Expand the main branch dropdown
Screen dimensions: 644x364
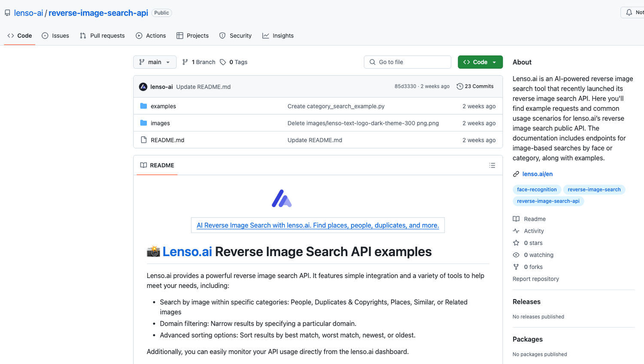[155, 62]
